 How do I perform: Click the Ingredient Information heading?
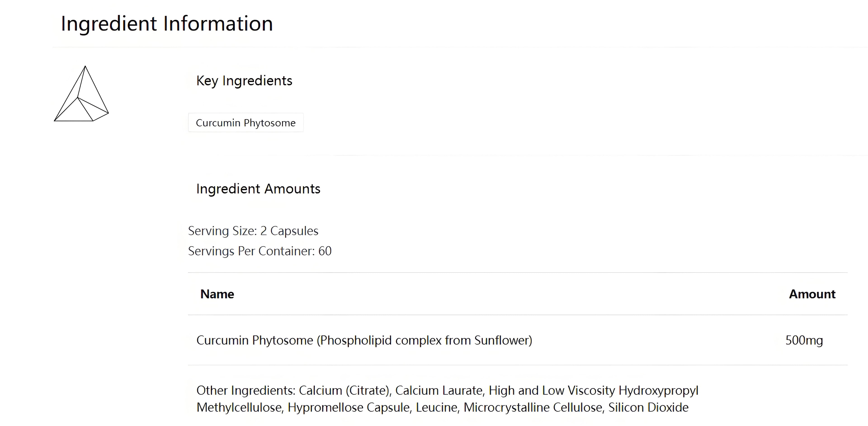[167, 24]
